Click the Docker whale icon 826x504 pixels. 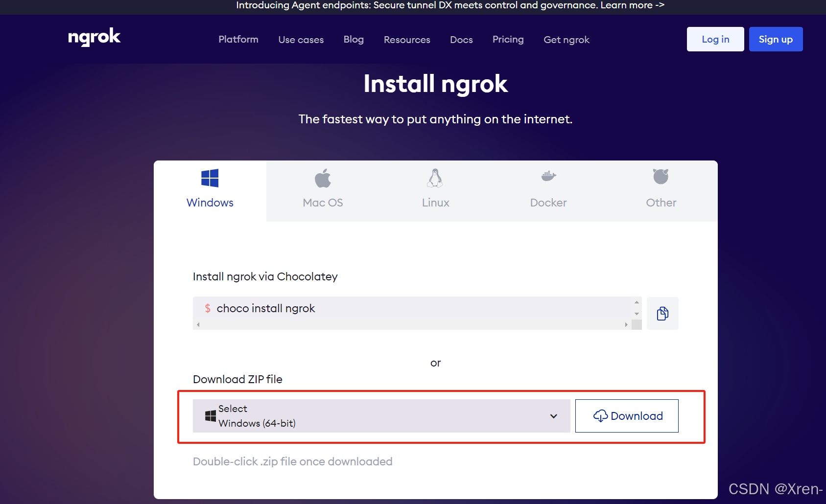pyautogui.click(x=548, y=176)
